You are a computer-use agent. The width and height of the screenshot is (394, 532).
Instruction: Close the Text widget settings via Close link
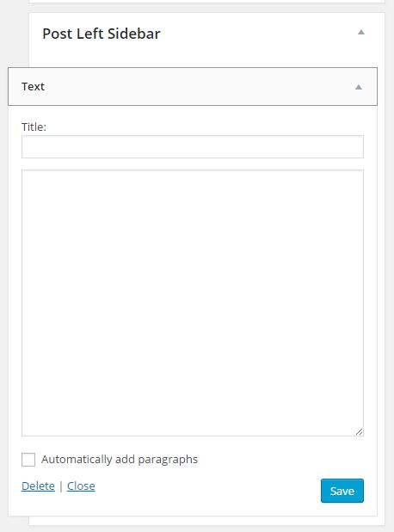(81, 486)
